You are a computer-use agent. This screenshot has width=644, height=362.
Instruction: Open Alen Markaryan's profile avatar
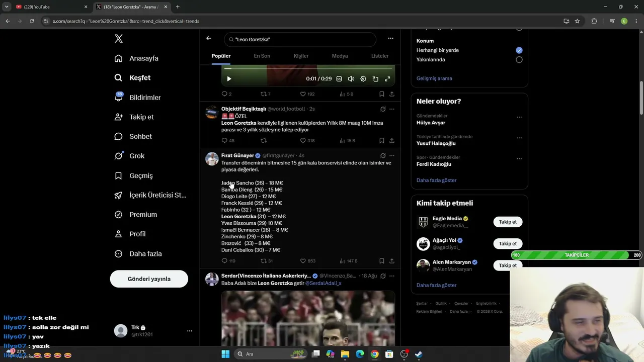(x=423, y=265)
